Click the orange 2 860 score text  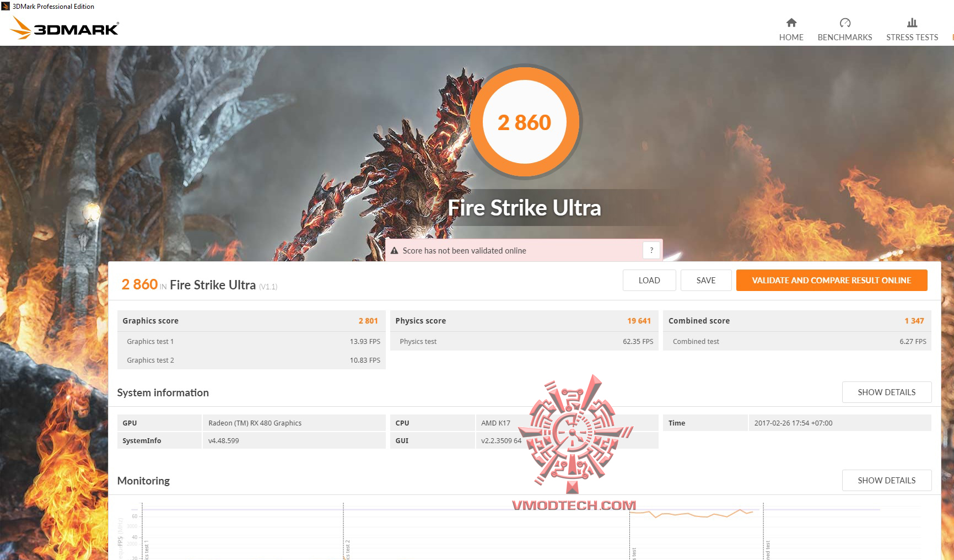click(138, 284)
